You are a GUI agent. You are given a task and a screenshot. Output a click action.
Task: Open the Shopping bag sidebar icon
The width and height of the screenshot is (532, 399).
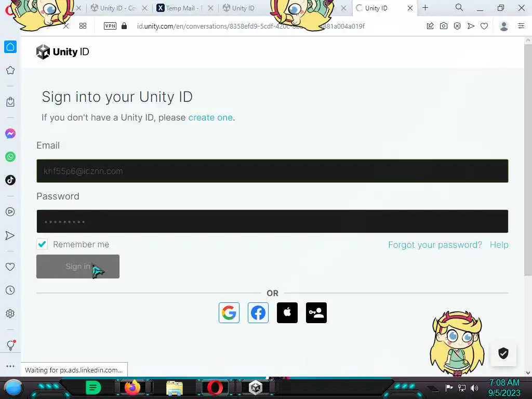point(10,102)
